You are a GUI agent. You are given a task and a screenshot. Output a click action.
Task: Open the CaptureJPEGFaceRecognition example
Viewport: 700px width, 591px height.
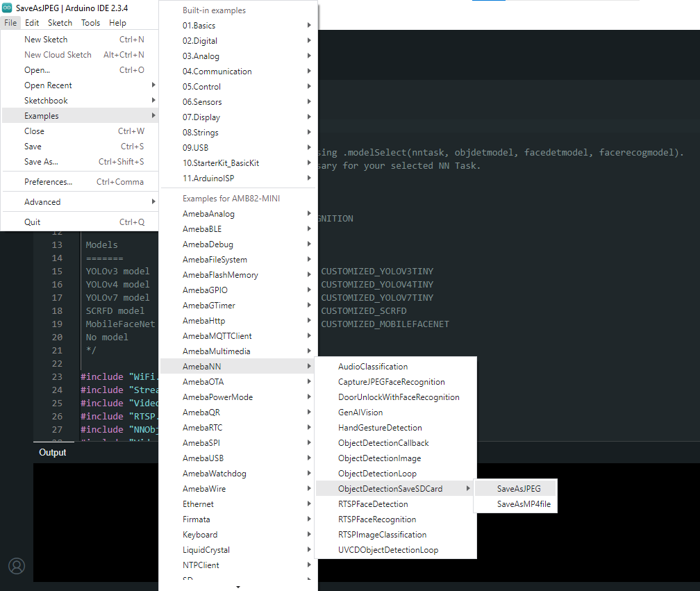click(396, 382)
